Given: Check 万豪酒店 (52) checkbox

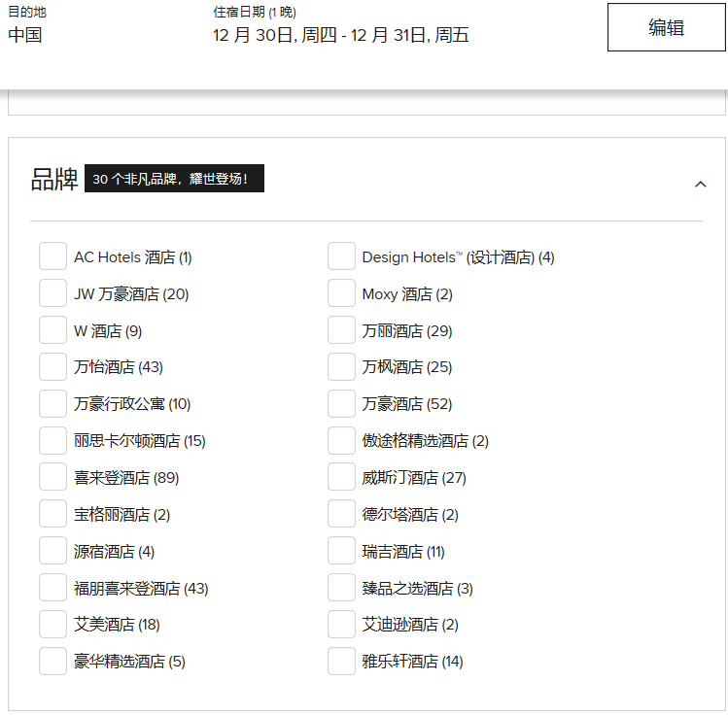Looking at the screenshot, I should click(x=342, y=404).
